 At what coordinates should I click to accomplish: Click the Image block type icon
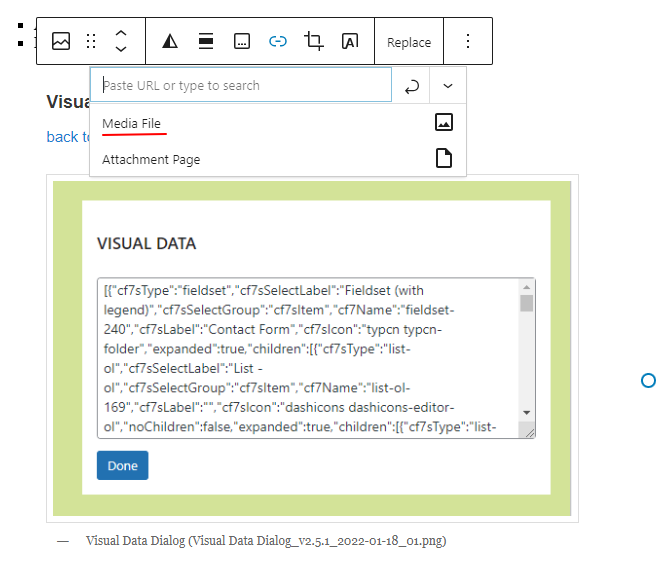pos(61,41)
